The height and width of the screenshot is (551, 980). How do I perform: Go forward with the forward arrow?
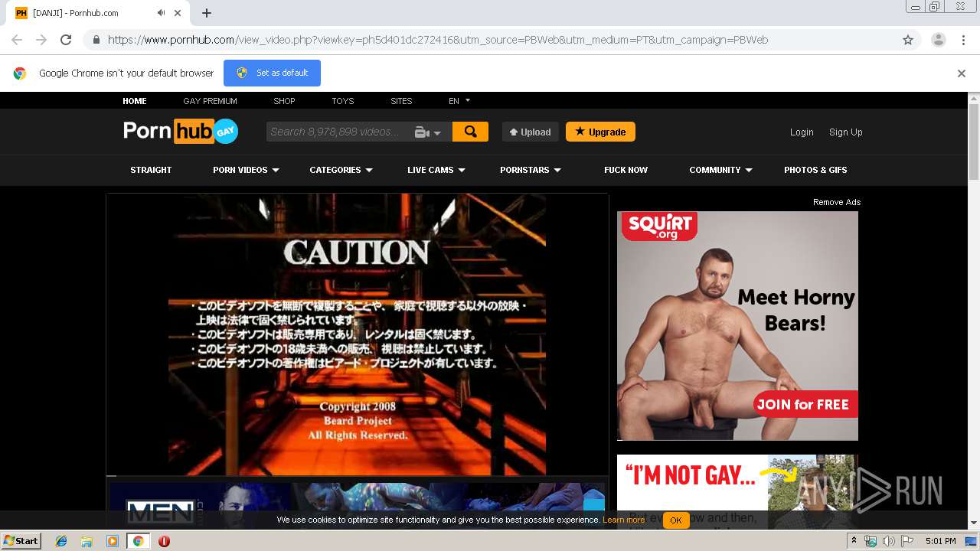(41, 40)
